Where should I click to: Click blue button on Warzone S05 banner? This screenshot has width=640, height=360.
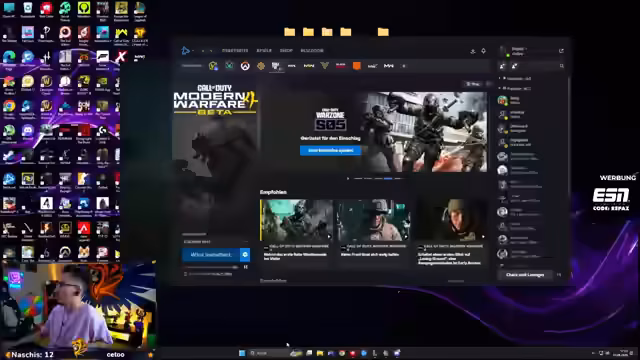330,151
